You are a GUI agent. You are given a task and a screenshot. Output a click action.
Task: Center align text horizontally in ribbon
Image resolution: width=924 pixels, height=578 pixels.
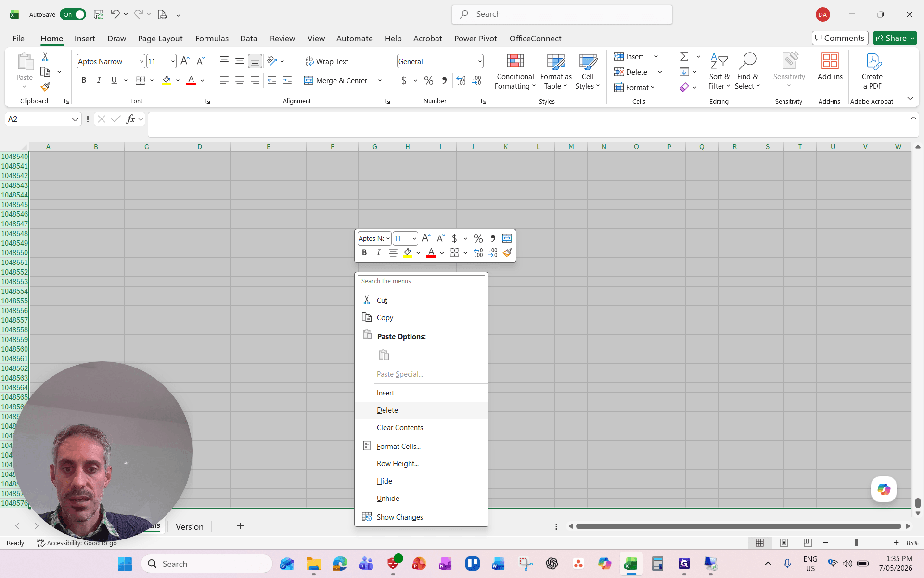[239, 80]
